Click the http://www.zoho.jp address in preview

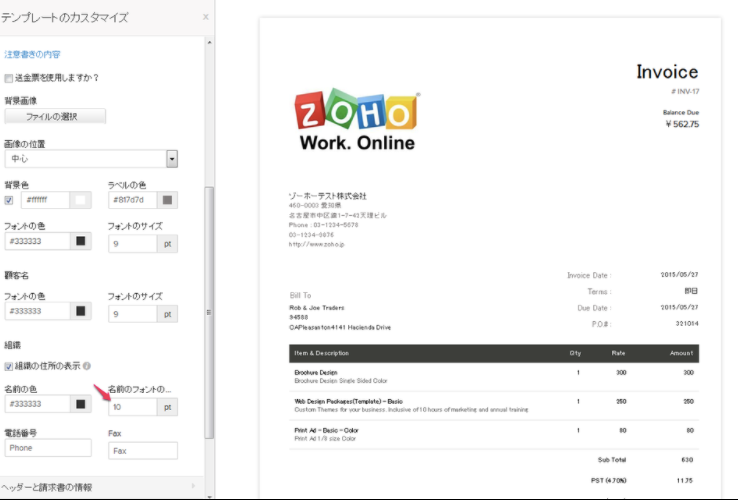(317, 244)
